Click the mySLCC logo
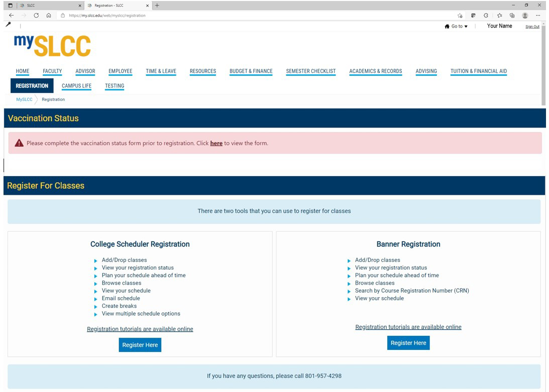The image size is (549, 392). point(52,46)
